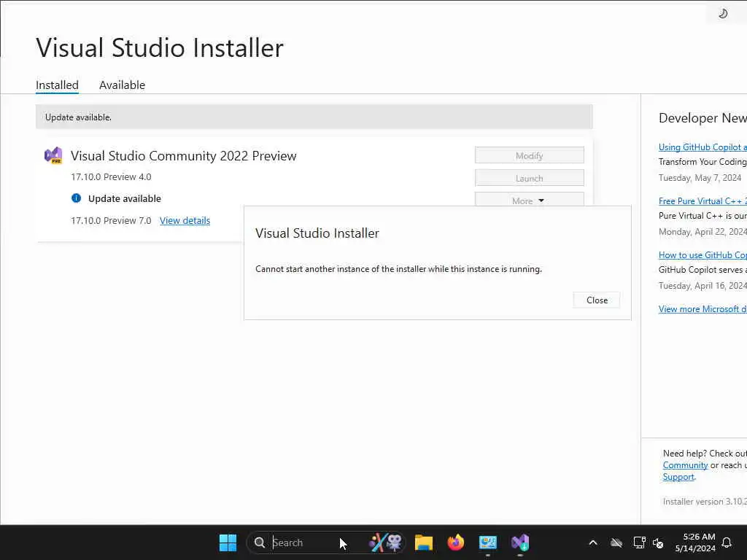The image size is (747, 560).
Task: Click the dialog's 'Visual Studio Installer' title
Action: click(317, 233)
